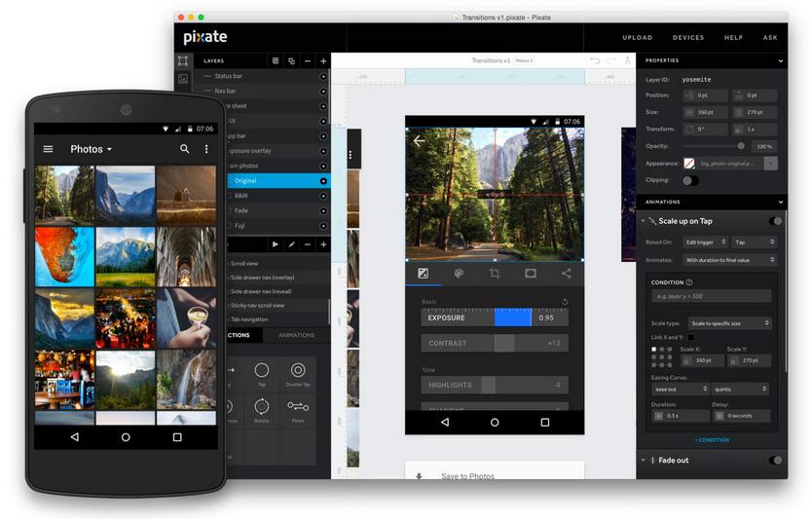Click the share icon on canvas toolbar
Viewport: 812px width, 522px height.
pyautogui.click(x=566, y=274)
